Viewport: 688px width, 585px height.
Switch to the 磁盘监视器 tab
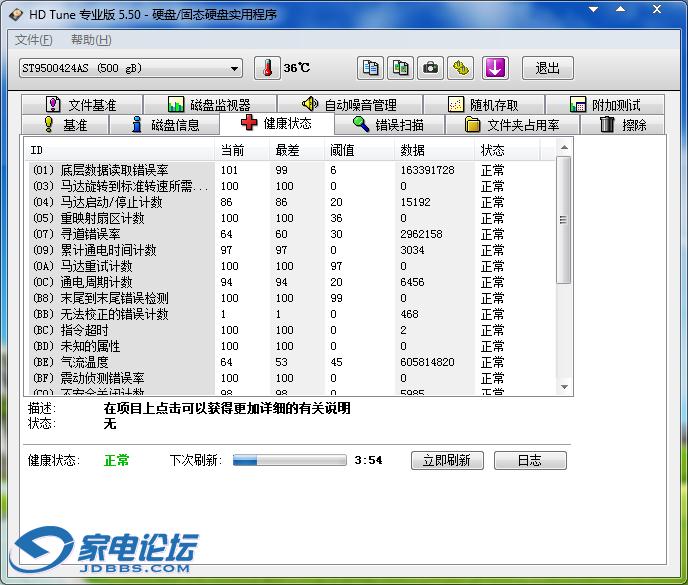tap(210, 104)
